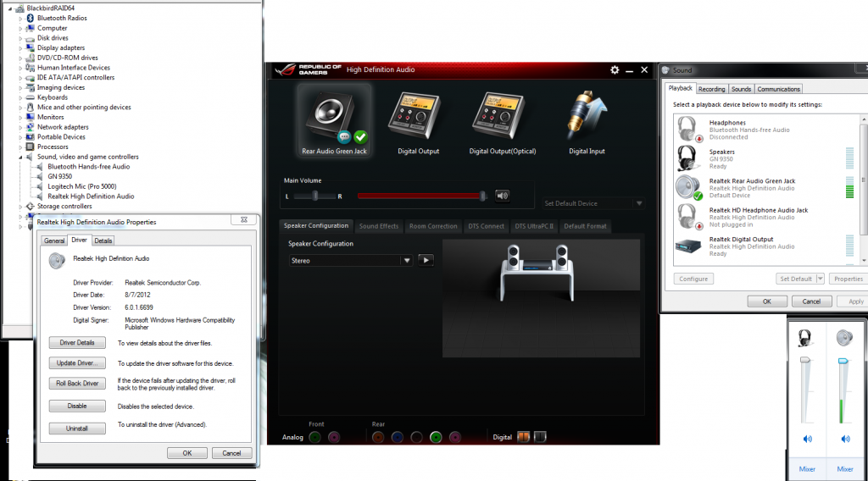This screenshot has width=868, height=481.
Task: Select Realtek Digital Output playback device
Action: (766, 246)
